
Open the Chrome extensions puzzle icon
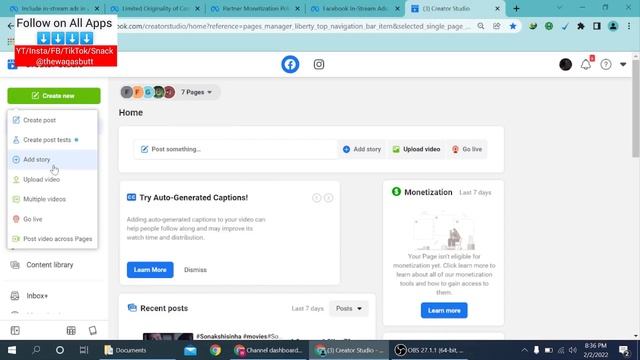pyautogui.click(x=580, y=26)
